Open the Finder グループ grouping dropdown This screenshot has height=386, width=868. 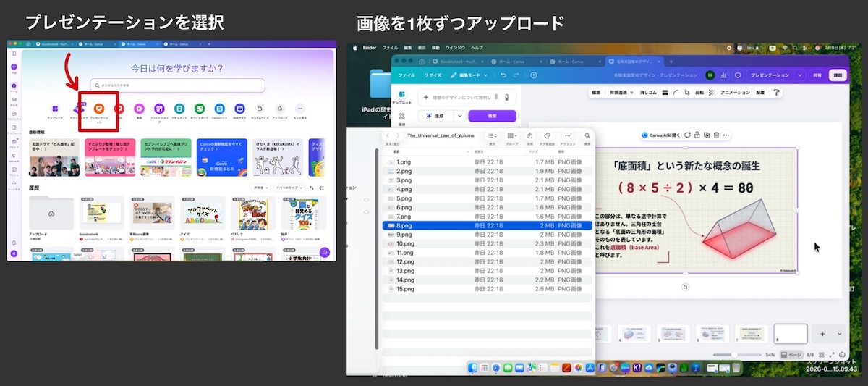point(511,135)
